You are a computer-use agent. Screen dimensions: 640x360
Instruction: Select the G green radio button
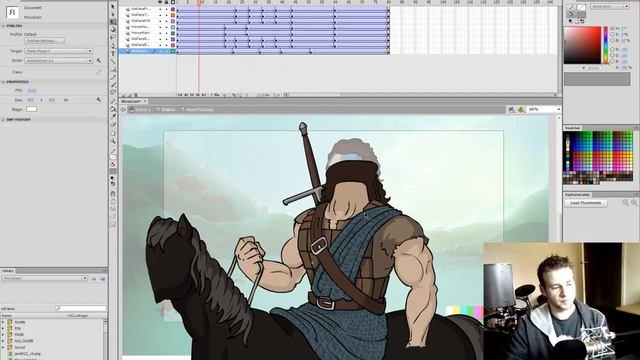pos(612,56)
